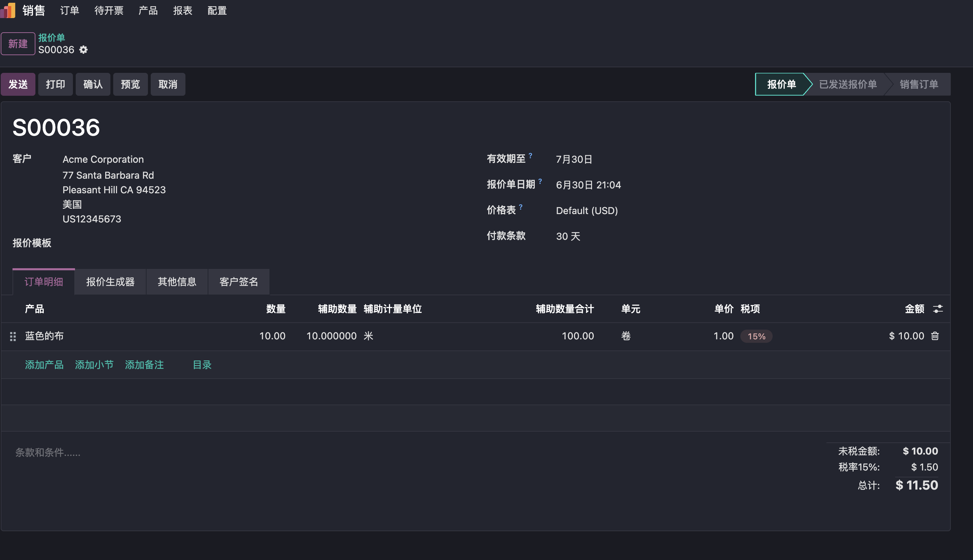Select the 辅助计量单位 cell 米
This screenshot has width=973, height=560.
click(x=368, y=336)
